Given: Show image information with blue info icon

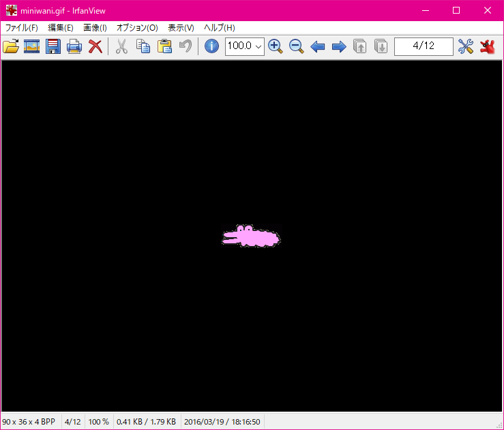Looking at the screenshot, I should point(211,46).
